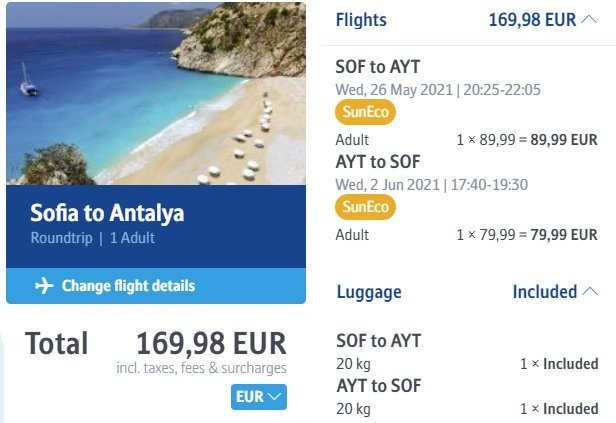
Task: Click the airplane icon beside Change flight details
Action: click(x=44, y=286)
